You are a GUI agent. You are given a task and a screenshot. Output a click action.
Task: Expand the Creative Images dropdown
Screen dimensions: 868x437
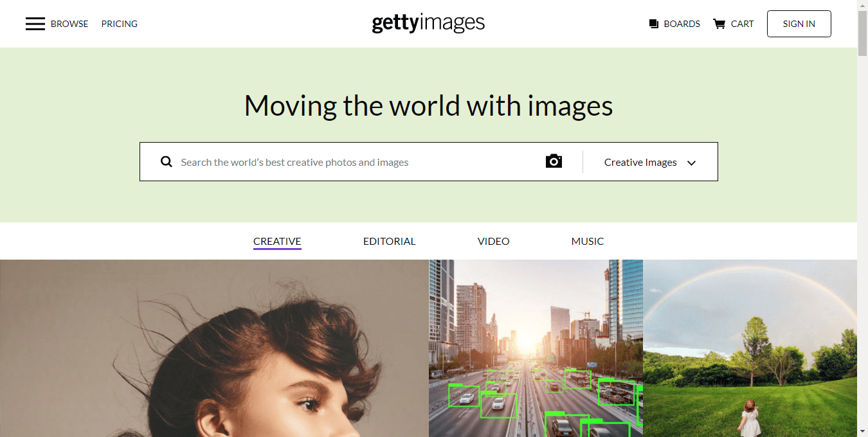point(640,163)
